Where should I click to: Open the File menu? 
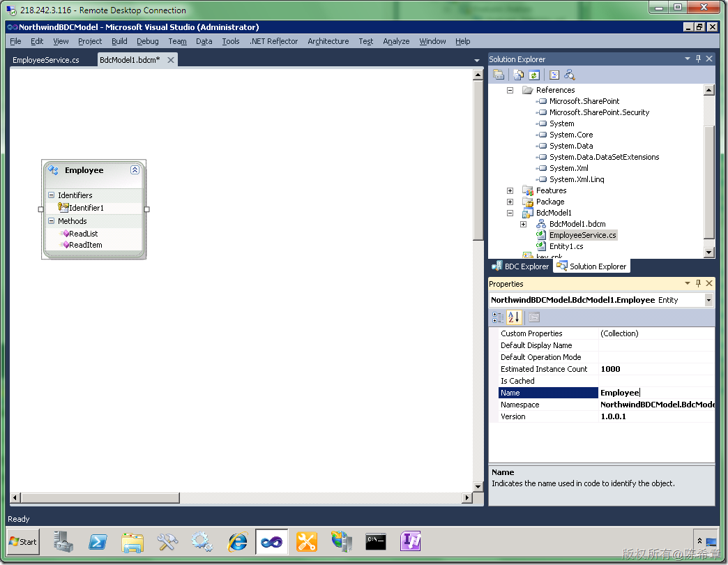16,41
